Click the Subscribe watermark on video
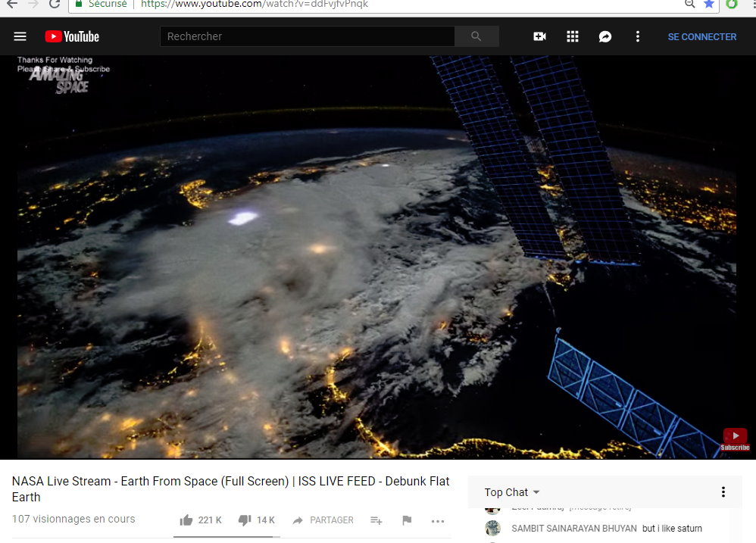The height and width of the screenshot is (543, 756). (736, 439)
